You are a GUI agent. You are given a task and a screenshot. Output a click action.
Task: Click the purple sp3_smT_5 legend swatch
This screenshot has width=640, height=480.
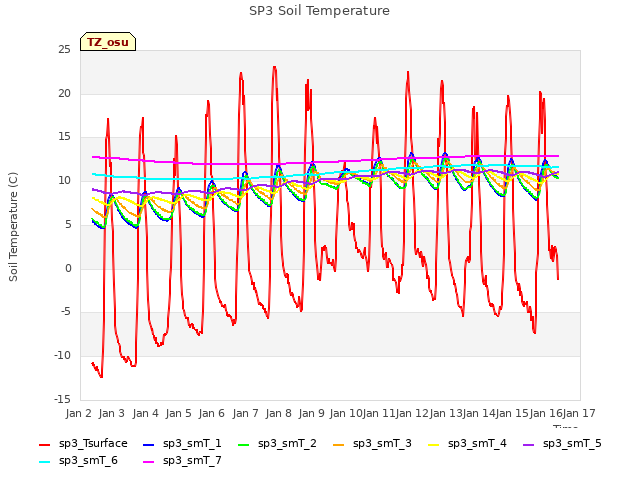point(529,444)
